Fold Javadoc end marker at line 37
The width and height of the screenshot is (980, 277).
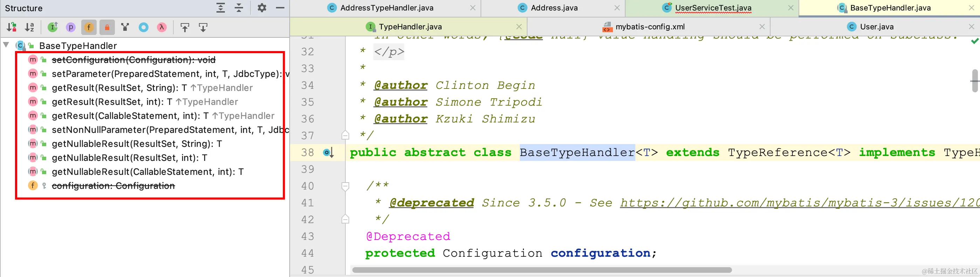point(345,135)
